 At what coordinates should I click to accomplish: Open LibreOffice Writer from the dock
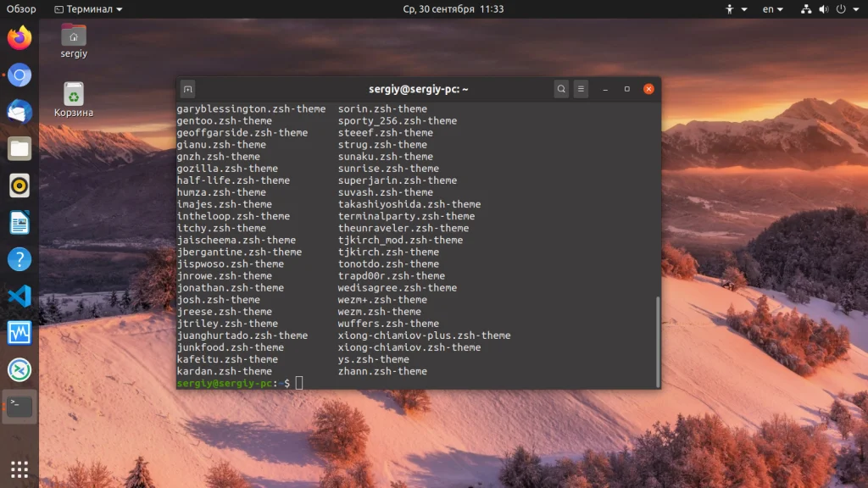19,223
